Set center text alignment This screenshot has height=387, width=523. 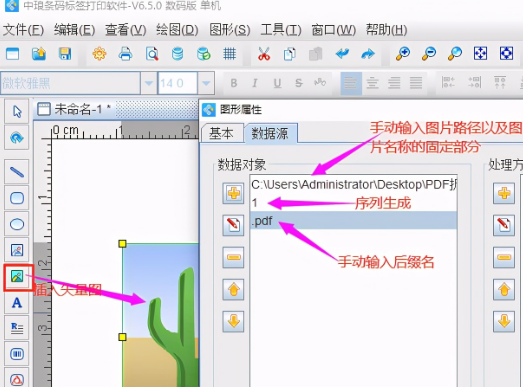(372, 83)
